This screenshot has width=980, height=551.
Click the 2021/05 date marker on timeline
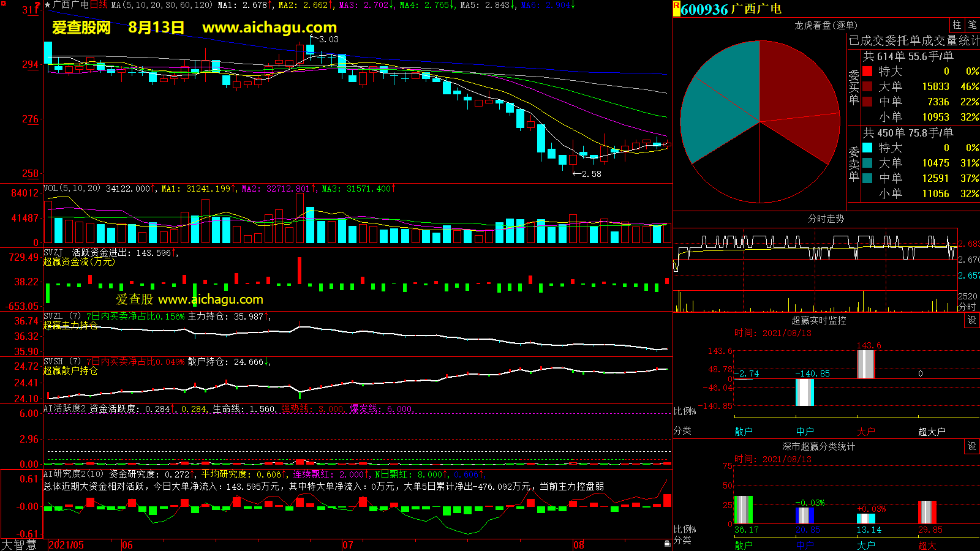pyautogui.click(x=66, y=545)
